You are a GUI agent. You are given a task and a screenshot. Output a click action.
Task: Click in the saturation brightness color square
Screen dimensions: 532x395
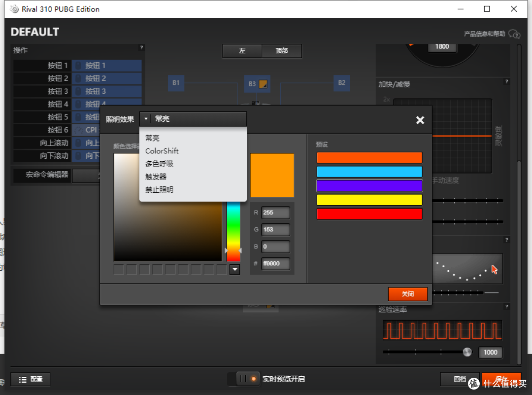click(167, 231)
